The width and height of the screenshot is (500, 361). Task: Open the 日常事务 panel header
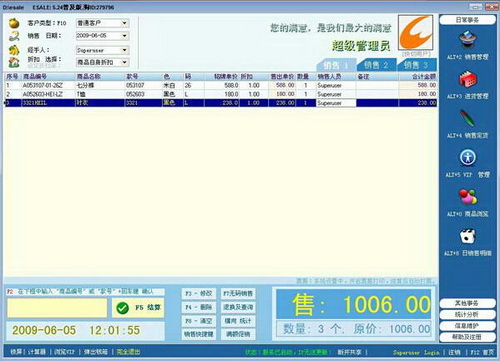(467, 20)
